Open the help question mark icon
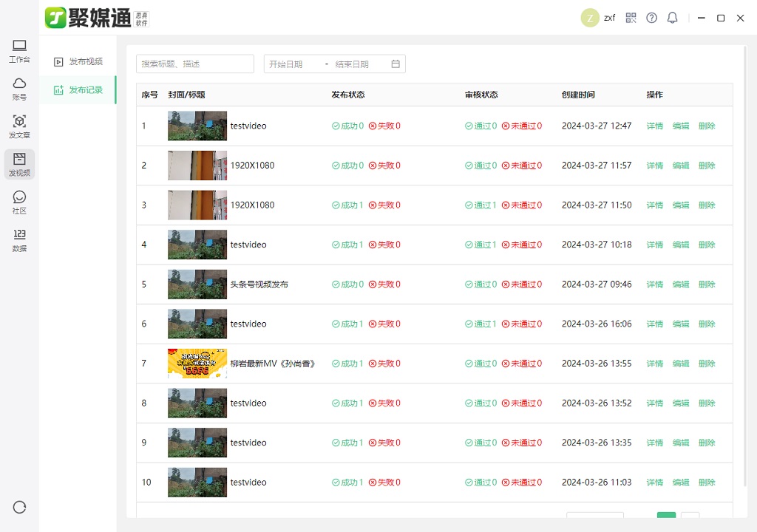The height and width of the screenshot is (532, 757). [651, 18]
